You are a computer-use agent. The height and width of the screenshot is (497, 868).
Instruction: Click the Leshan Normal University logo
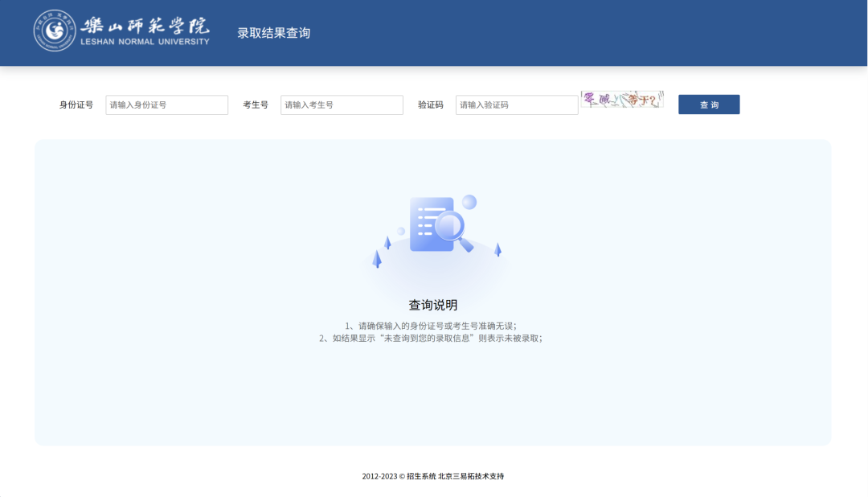click(x=122, y=31)
